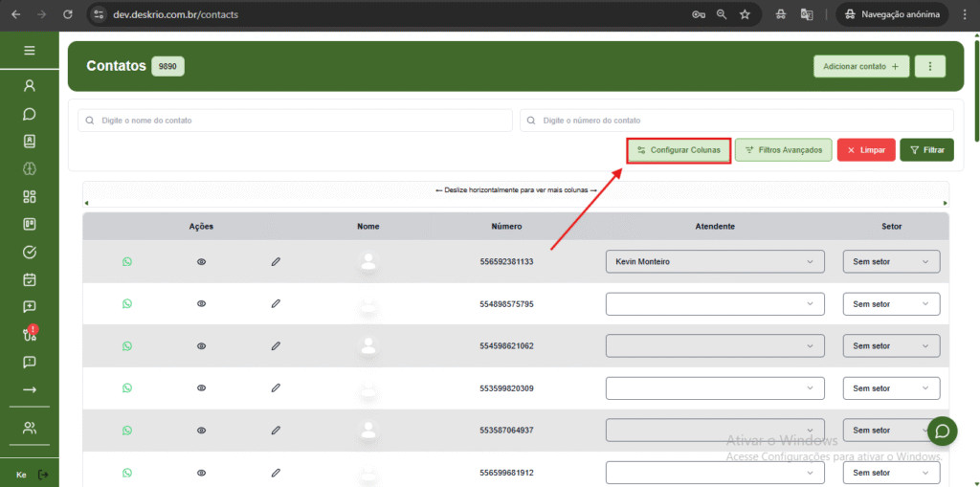Image resolution: width=980 pixels, height=487 pixels.
Task: Click the logout icon at sidebar bottom
Action: tap(43, 475)
